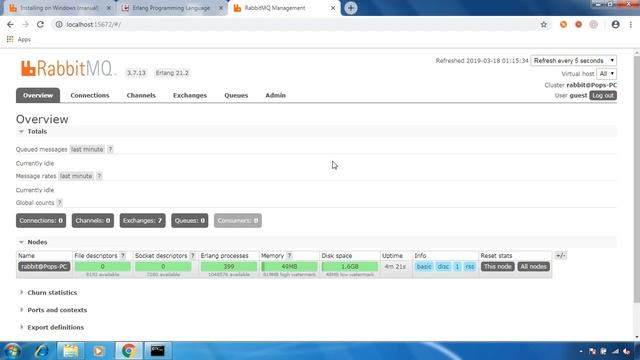The width and height of the screenshot is (640, 360).
Task: Click the browser forward arrow
Action: point(25,24)
